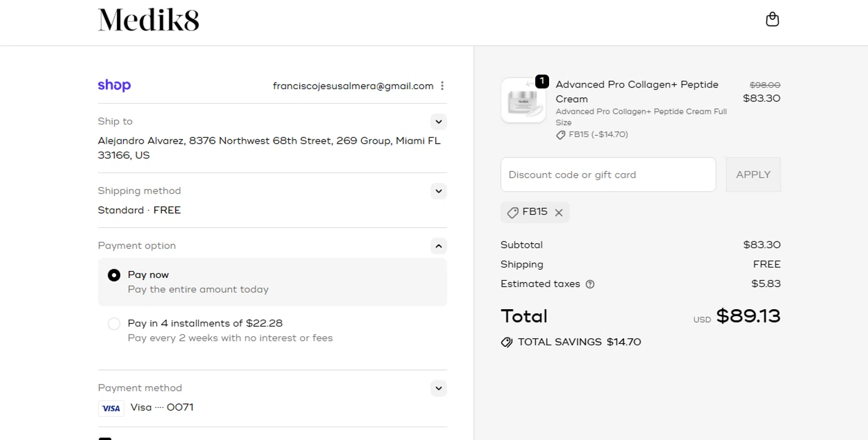Click the Payment option label
This screenshot has width=868, height=440.
[137, 246]
